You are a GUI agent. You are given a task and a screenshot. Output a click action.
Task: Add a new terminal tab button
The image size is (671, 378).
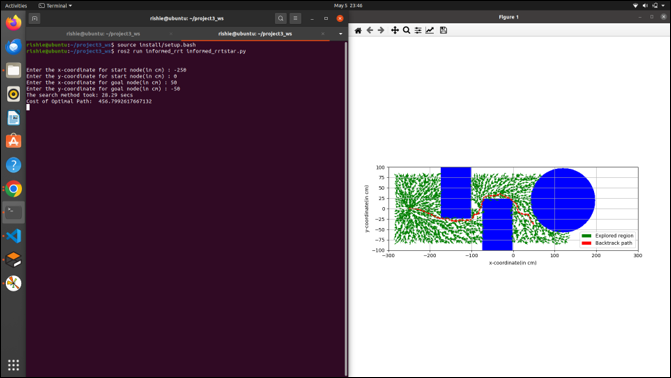pyautogui.click(x=35, y=18)
